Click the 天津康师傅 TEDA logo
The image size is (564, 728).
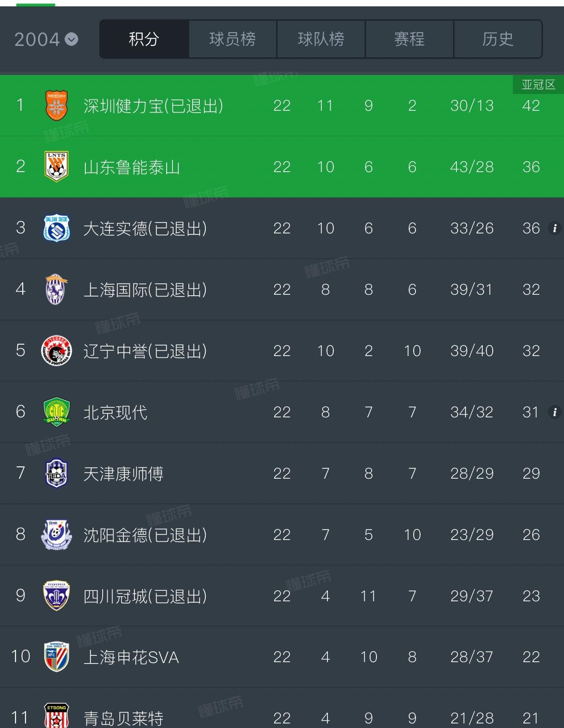pyautogui.click(x=56, y=473)
